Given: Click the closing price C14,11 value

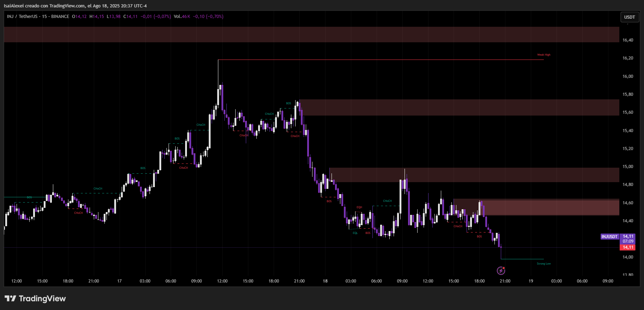Looking at the screenshot, I should (130, 17).
